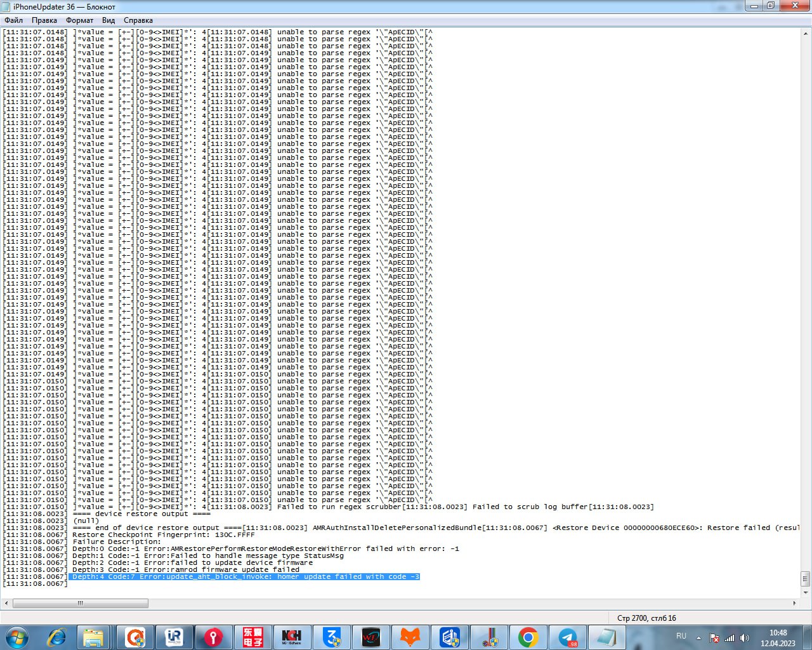Image resolution: width=812 pixels, height=650 pixels.
Task: Click line 'Depth:2 Code:-1 Error:failed to update device firmware'
Action: click(193, 563)
